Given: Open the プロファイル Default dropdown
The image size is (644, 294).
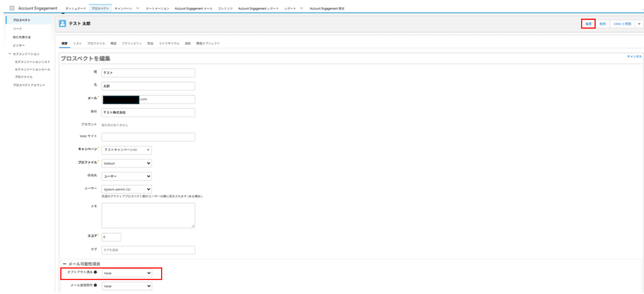Looking at the screenshot, I should (127, 163).
